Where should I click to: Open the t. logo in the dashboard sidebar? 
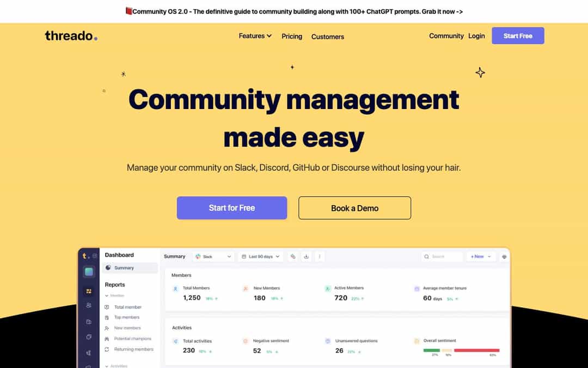[x=85, y=256]
